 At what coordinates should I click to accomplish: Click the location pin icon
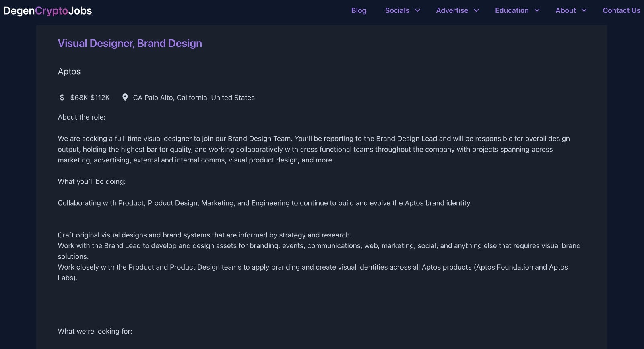click(125, 97)
